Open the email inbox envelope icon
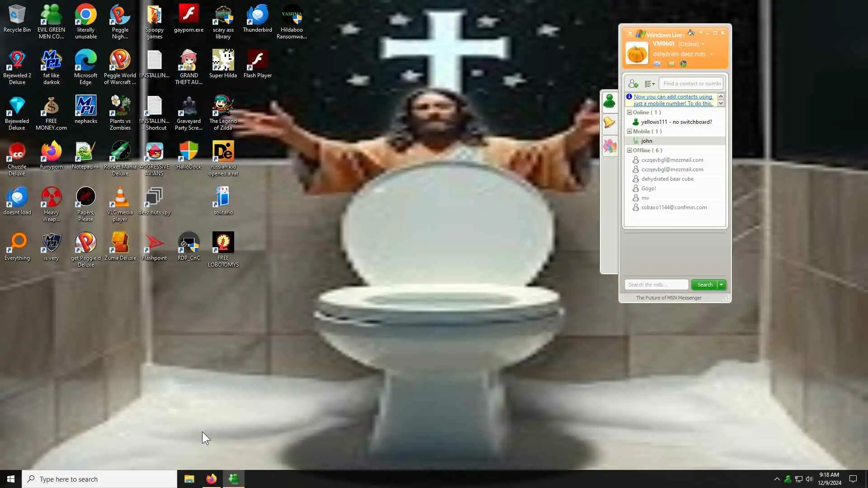Image resolution: width=868 pixels, height=488 pixels. 657,64
